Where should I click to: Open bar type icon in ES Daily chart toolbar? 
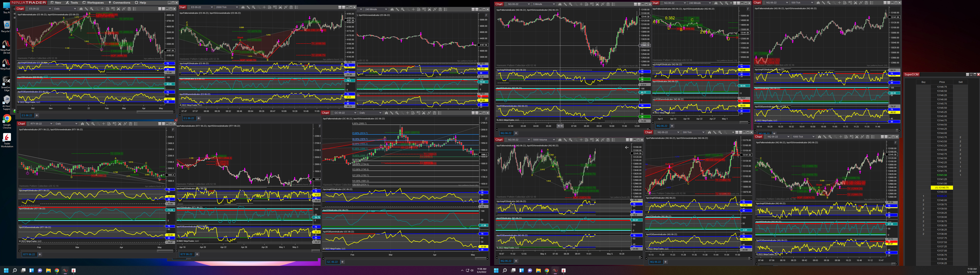point(81,9)
